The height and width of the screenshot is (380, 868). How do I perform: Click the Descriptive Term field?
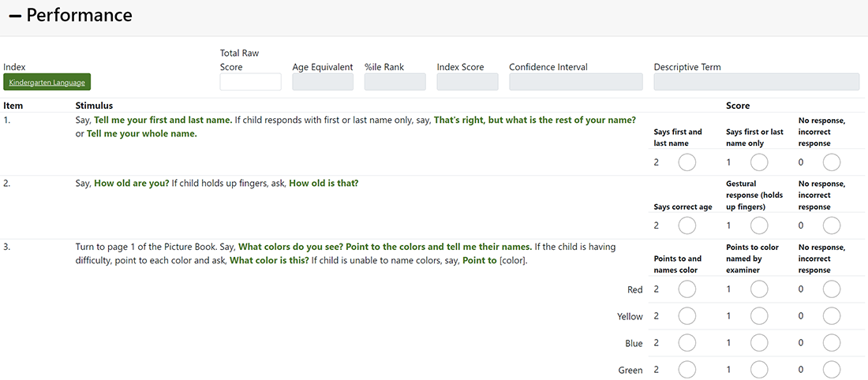coord(756,82)
